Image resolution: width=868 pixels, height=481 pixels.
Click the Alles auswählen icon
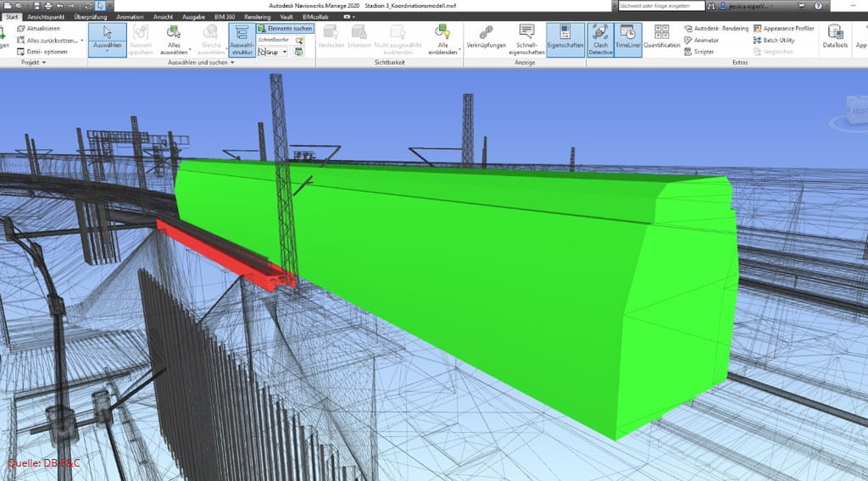(174, 33)
